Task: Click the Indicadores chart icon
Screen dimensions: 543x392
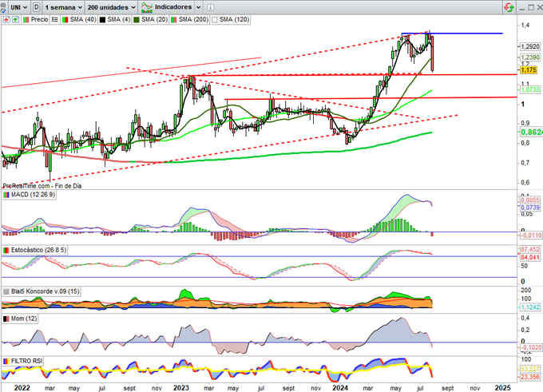Action: click(147, 7)
